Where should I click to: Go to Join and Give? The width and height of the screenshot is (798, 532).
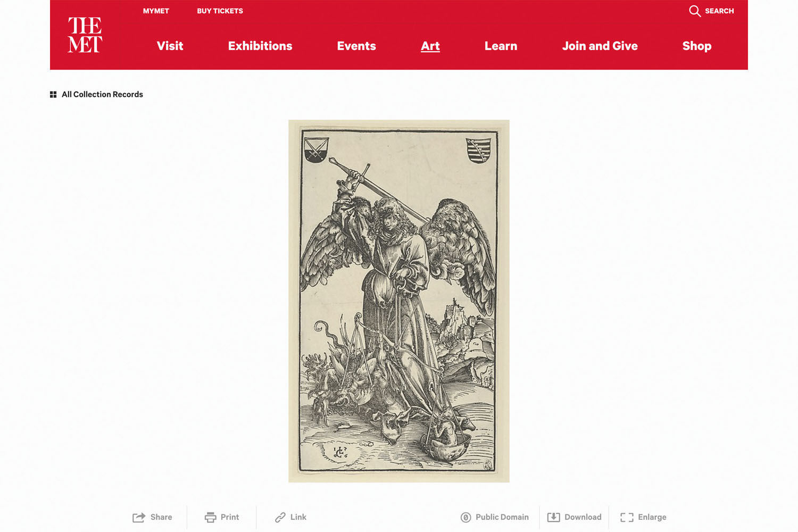pyautogui.click(x=600, y=46)
